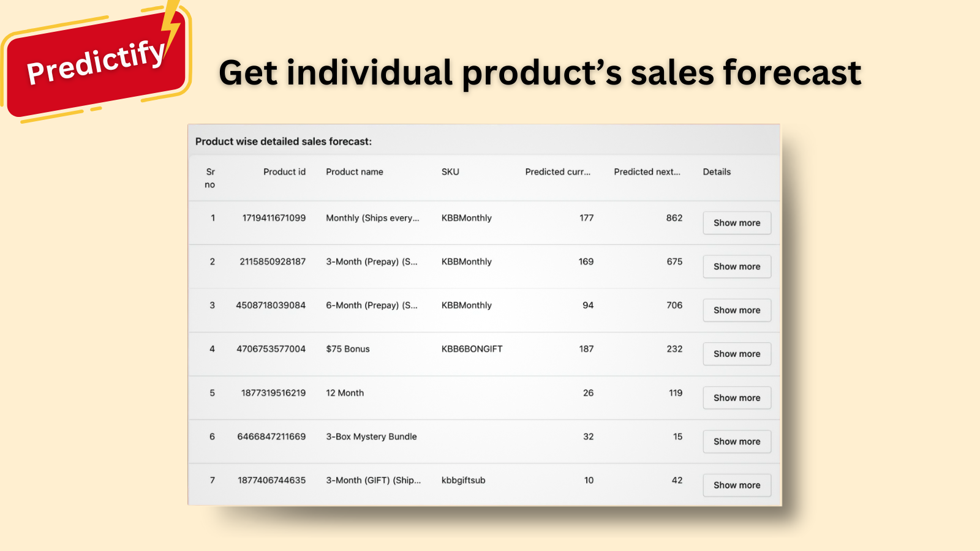The height and width of the screenshot is (551, 980).
Task: Select the kbbgiftsub SKU cell
Action: (x=463, y=481)
